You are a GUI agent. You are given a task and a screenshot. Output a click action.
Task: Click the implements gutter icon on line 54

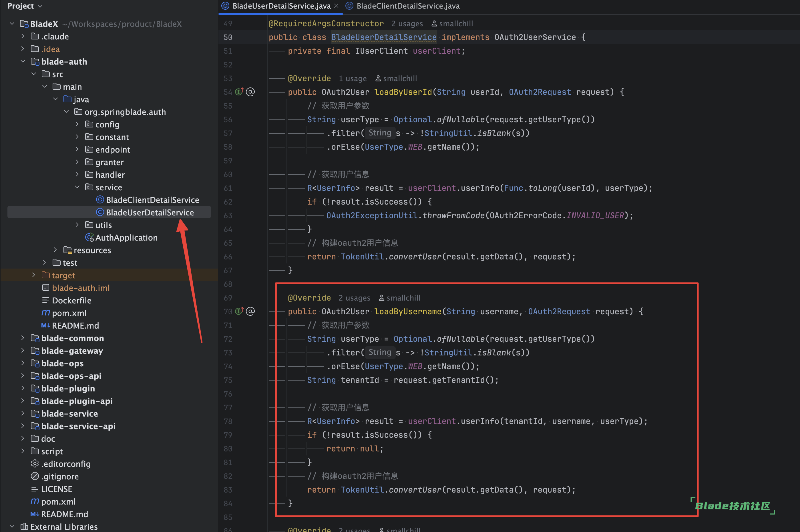click(239, 92)
